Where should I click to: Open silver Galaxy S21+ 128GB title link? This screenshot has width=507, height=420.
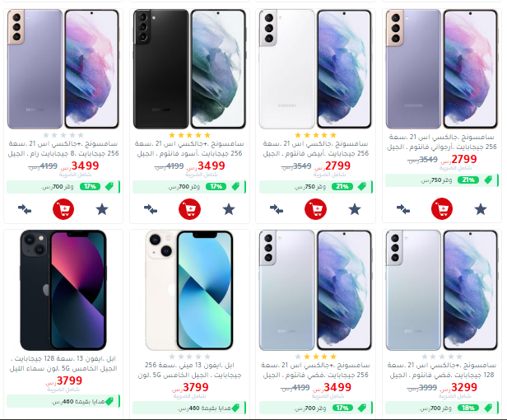pos(442,370)
